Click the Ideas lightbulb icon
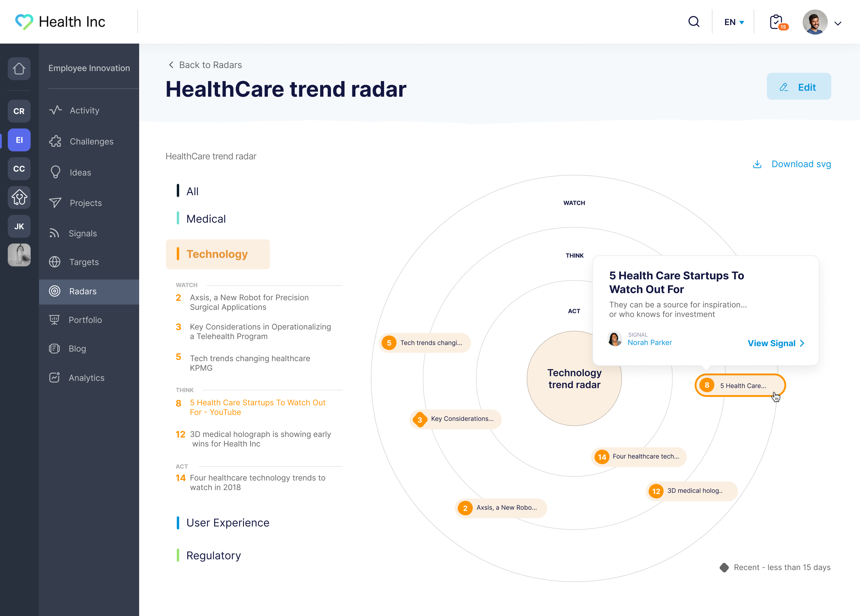This screenshot has height=616, width=860. pyautogui.click(x=55, y=172)
